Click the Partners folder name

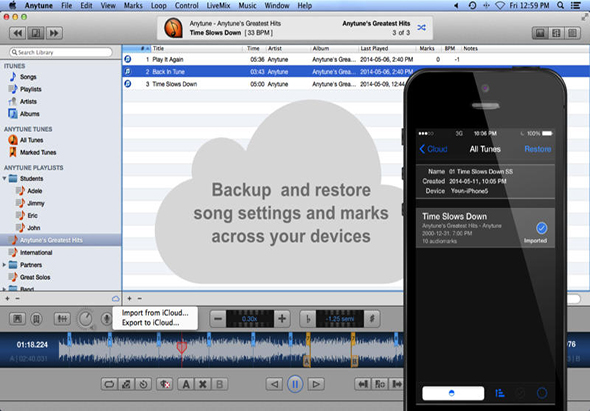tap(31, 265)
